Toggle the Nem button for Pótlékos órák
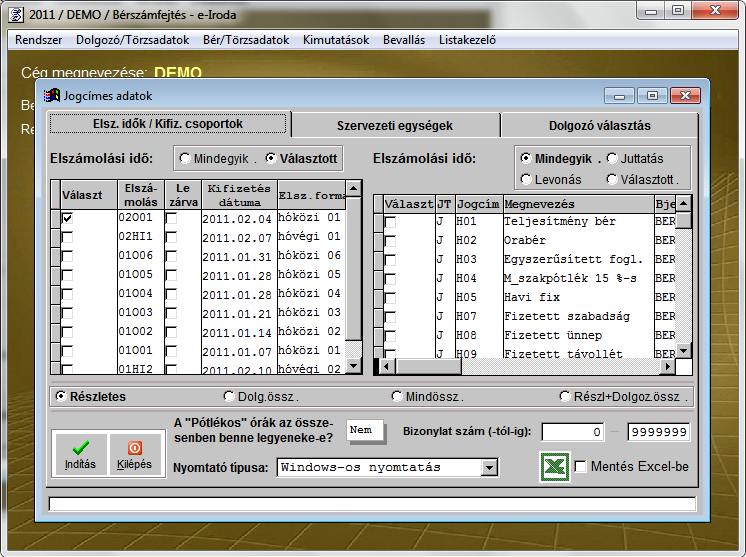 point(361,430)
